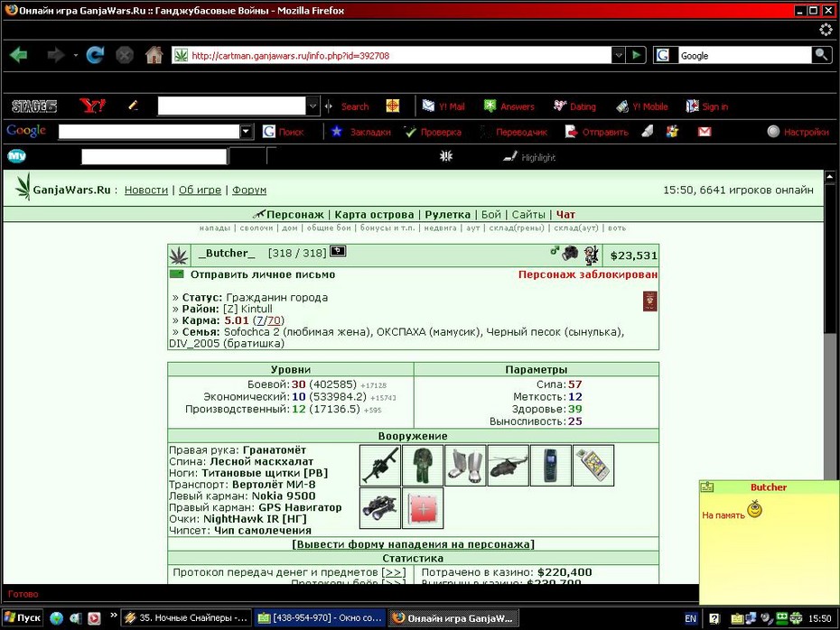840x630 pixels.
Task: Click the soldier figure icon in profile header
Action: click(591, 255)
